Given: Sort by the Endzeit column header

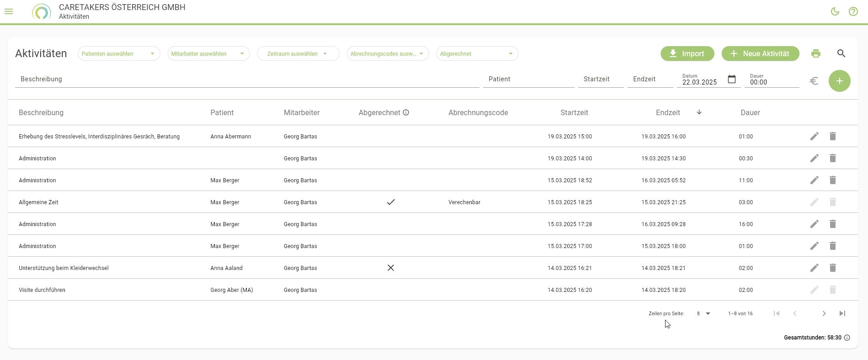Looking at the screenshot, I should click(668, 112).
